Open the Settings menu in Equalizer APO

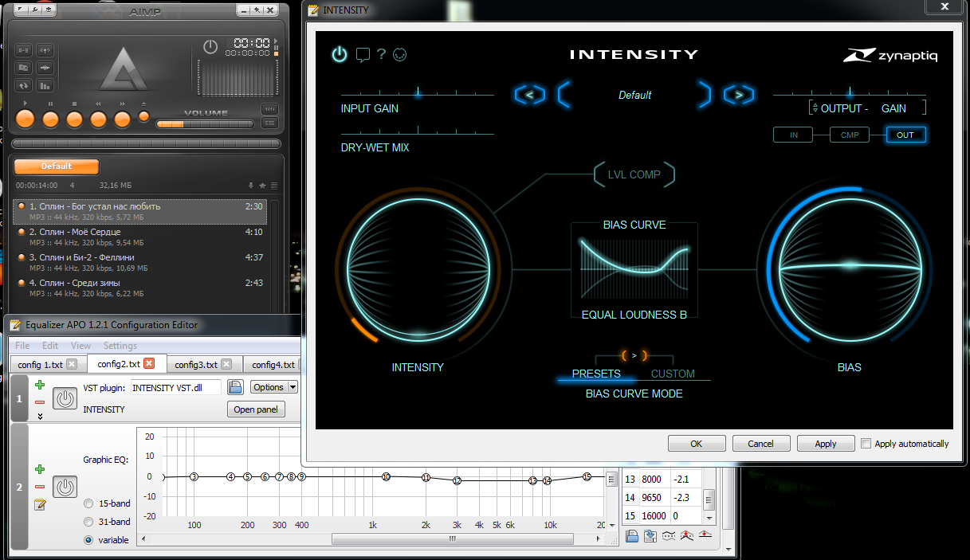120,346
